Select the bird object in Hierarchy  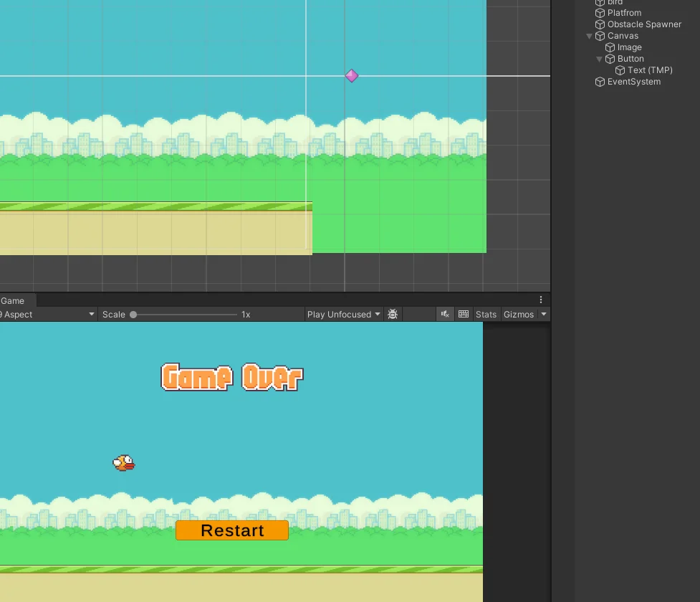click(615, 2)
